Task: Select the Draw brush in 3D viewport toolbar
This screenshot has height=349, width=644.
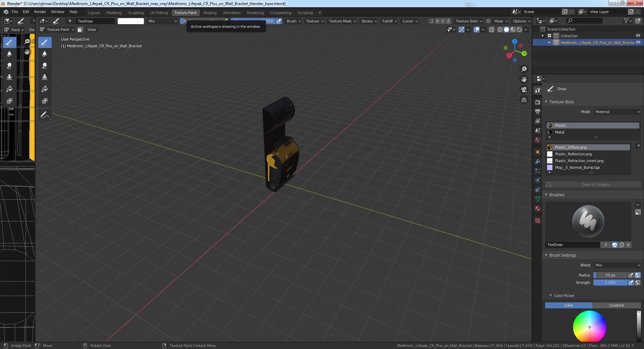Action: click(45, 42)
